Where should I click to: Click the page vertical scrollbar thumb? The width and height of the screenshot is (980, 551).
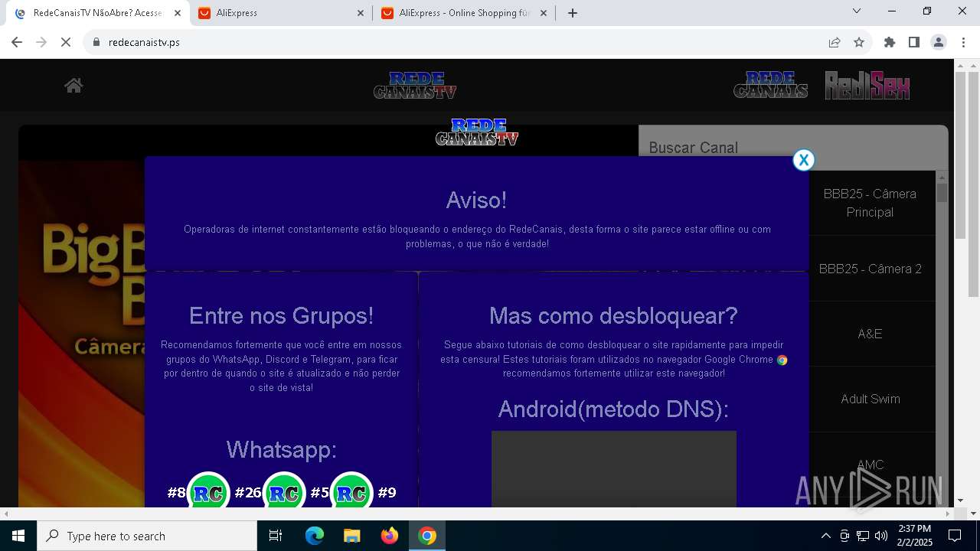click(x=973, y=184)
